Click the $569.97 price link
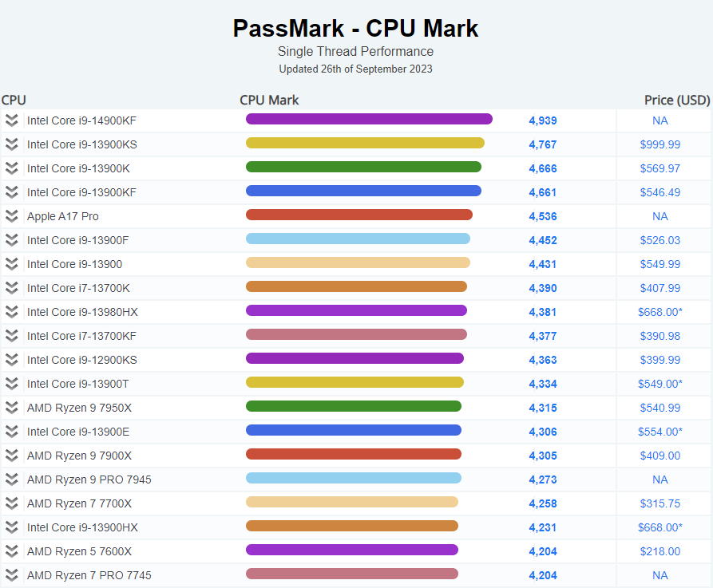 pos(660,168)
